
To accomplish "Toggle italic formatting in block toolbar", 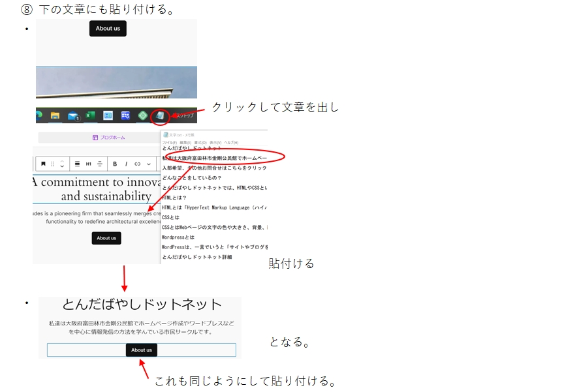I will [x=126, y=164].
